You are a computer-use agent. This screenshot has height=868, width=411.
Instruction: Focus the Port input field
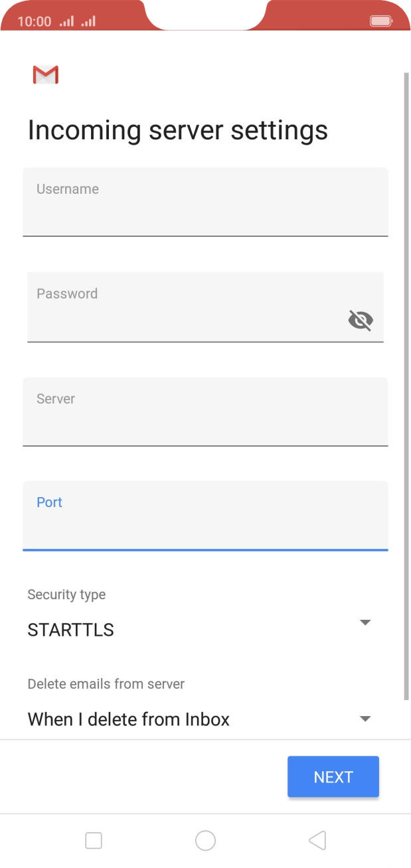tap(205, 516)
